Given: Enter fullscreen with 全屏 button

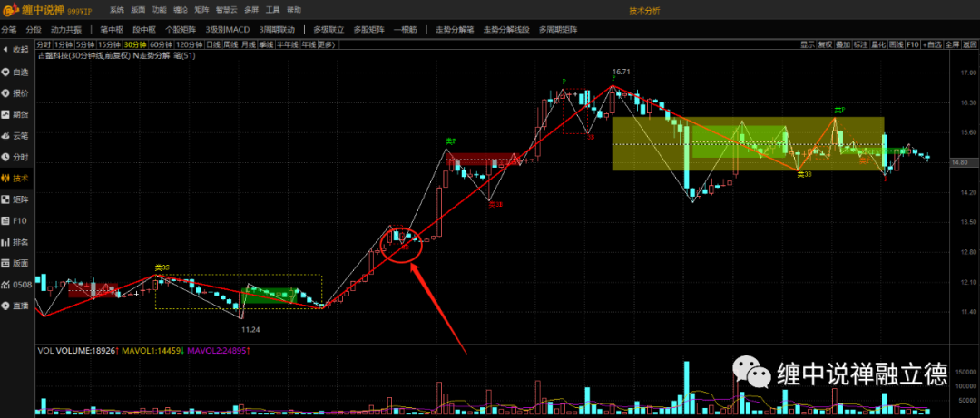Looking at the screenshot, I should [x=952, y=44].
